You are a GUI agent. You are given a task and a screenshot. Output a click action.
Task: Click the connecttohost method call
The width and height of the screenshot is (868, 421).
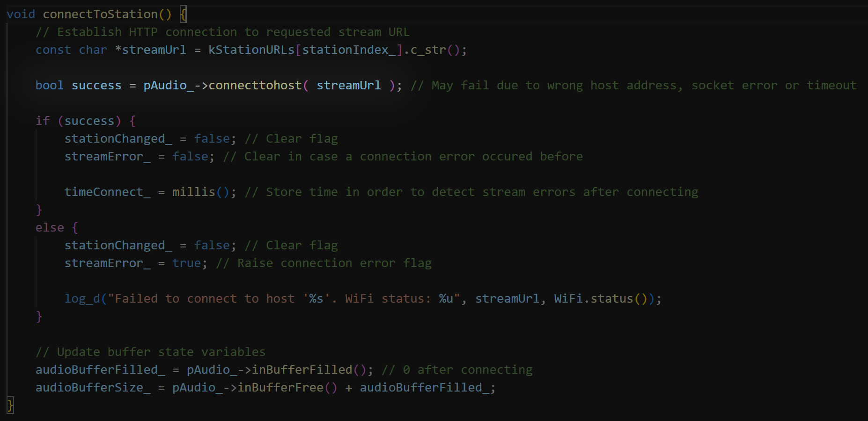255,85
